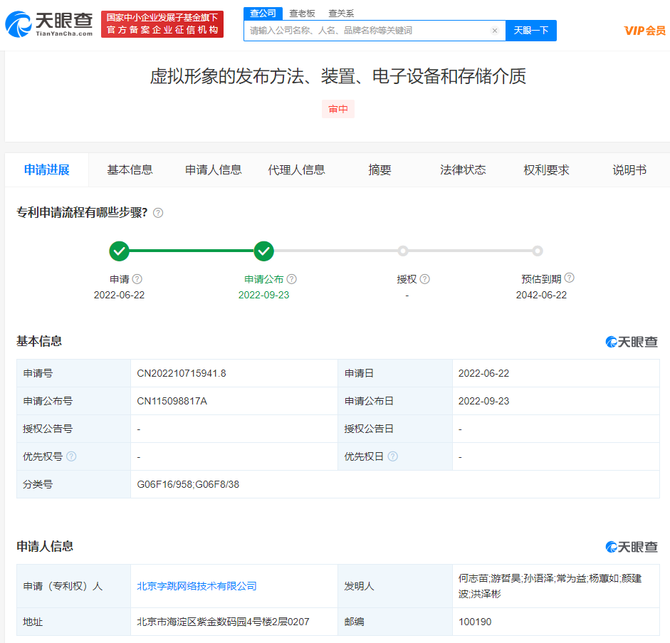The width and height of the screenshot is (670, 643).
Task: Click the 申请人信息 section heading
Action: [x=45, y=546]
